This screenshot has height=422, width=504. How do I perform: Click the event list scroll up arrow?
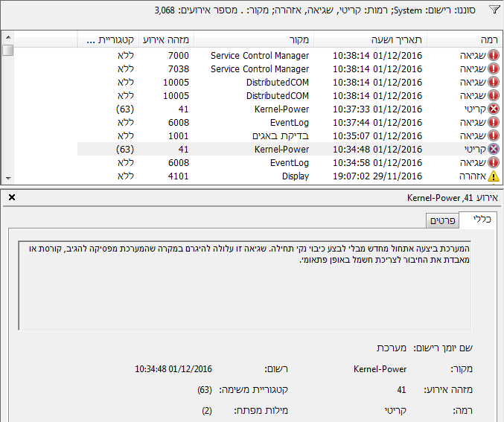point(8,37)
